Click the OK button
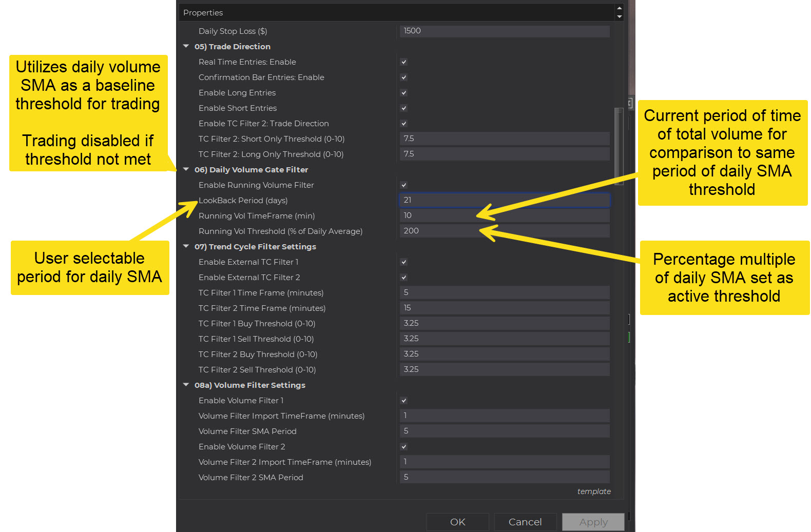 (x=457, y=522)
